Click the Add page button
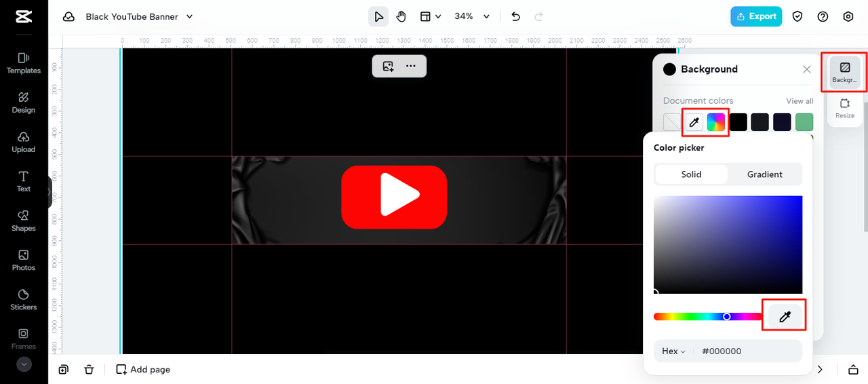 pyautogui.click(x=143, y=370)
